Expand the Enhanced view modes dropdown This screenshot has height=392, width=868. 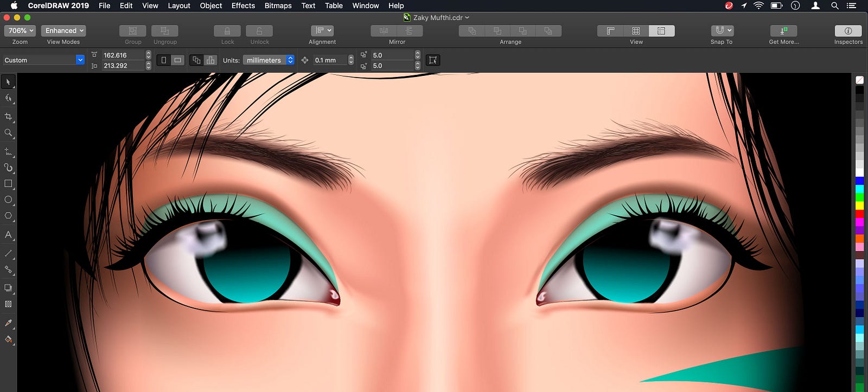(x=63, y=31)
